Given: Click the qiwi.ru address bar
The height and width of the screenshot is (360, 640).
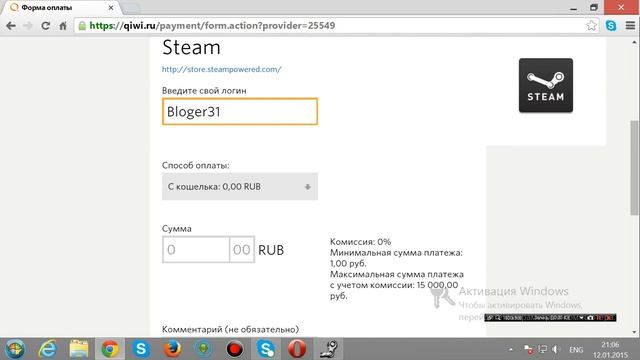Looking at the screenshot, I should 335,26.
